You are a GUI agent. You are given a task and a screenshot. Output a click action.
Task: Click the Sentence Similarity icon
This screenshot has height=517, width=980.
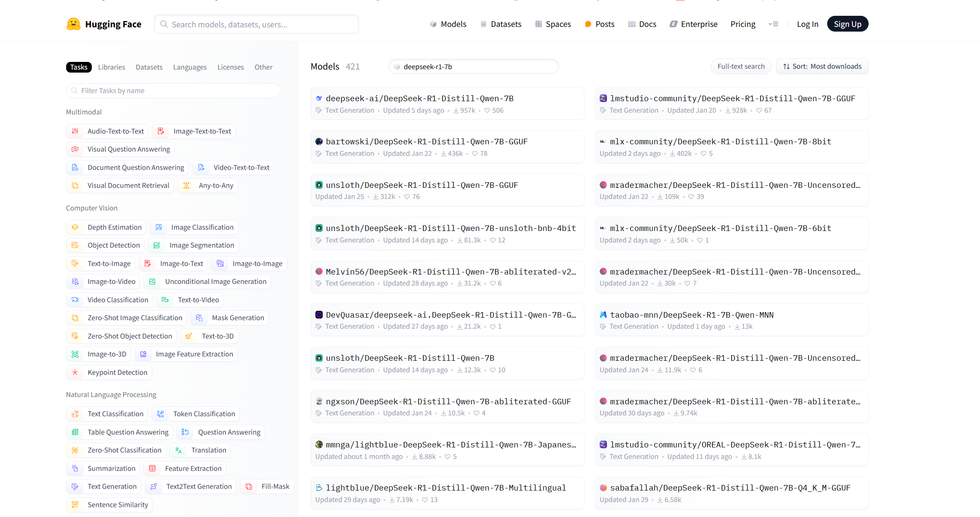(75, 505)
